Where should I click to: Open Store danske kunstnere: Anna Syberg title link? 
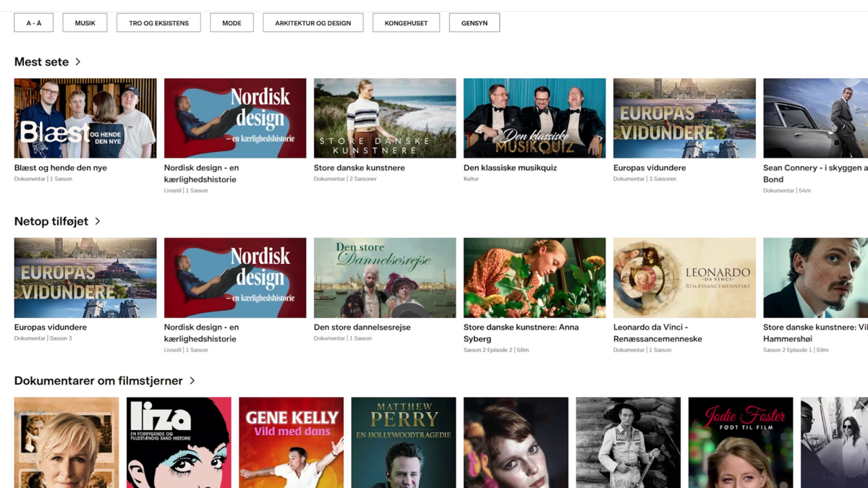tap(521, 333)
